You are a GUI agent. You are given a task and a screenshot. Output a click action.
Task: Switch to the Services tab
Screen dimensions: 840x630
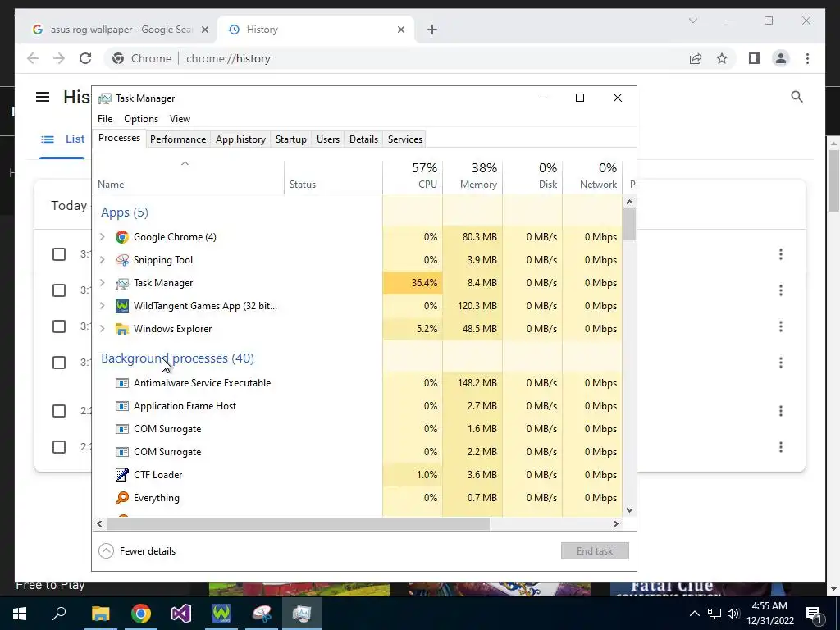click(405, 139)
